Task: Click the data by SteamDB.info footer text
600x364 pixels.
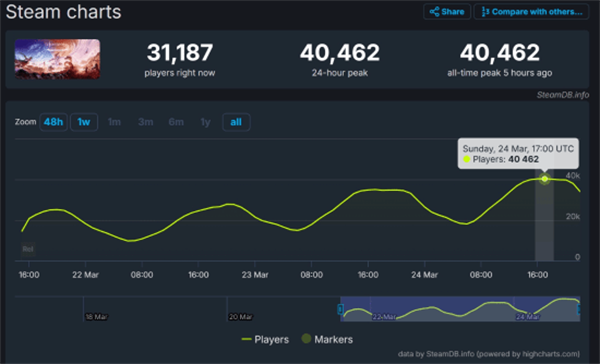Action: (489, 354)
